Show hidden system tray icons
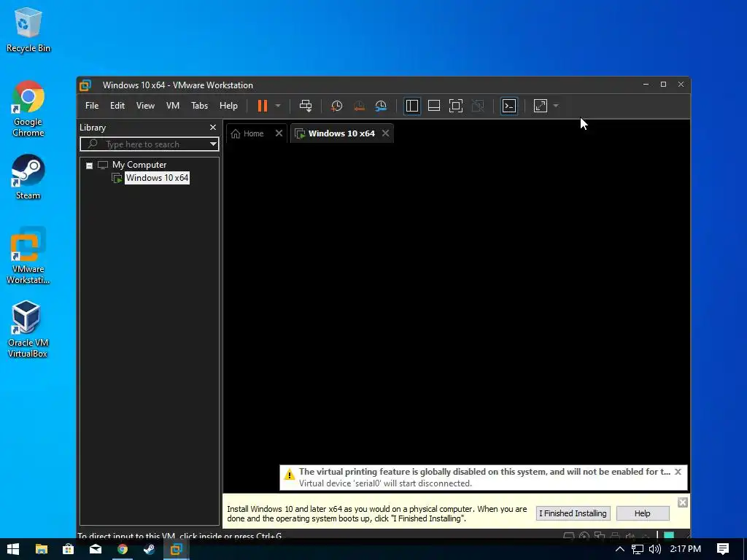This screenshot has width=747, height=560. click(x=620, y=549)
